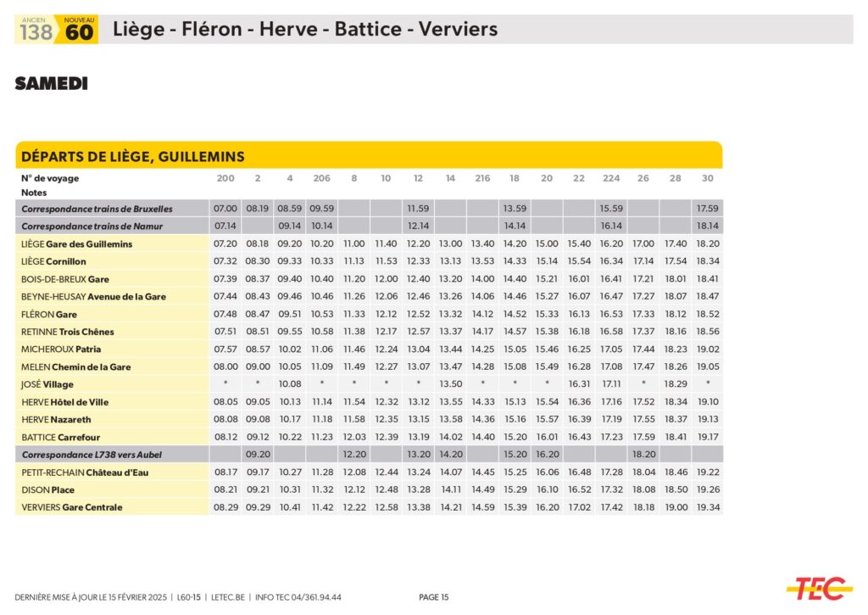The height and width of the screenshot is (615, 868).
Task: Click the grey ANCIEN 138 line badge
Action: 36,30
